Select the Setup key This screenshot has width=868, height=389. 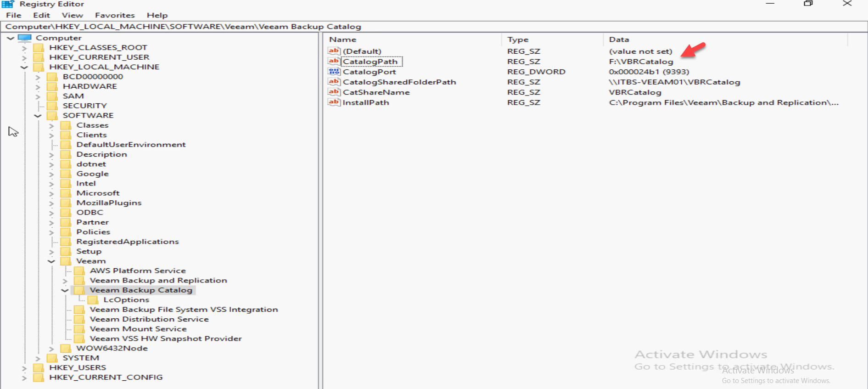pos(89,252)
